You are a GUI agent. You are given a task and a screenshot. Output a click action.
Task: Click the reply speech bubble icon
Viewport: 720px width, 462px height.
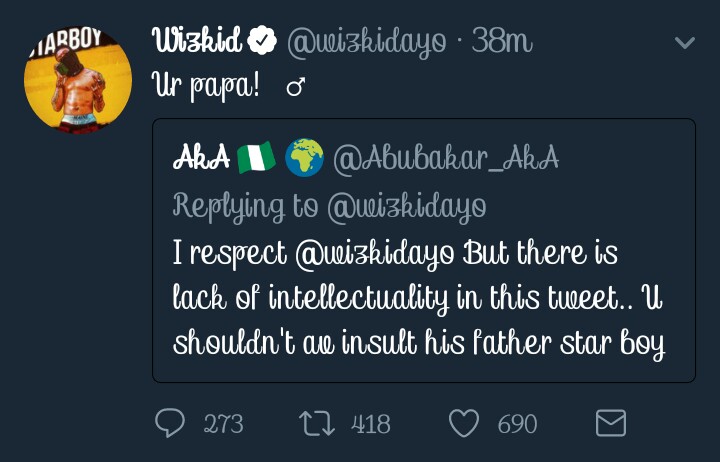pos(170,423)
